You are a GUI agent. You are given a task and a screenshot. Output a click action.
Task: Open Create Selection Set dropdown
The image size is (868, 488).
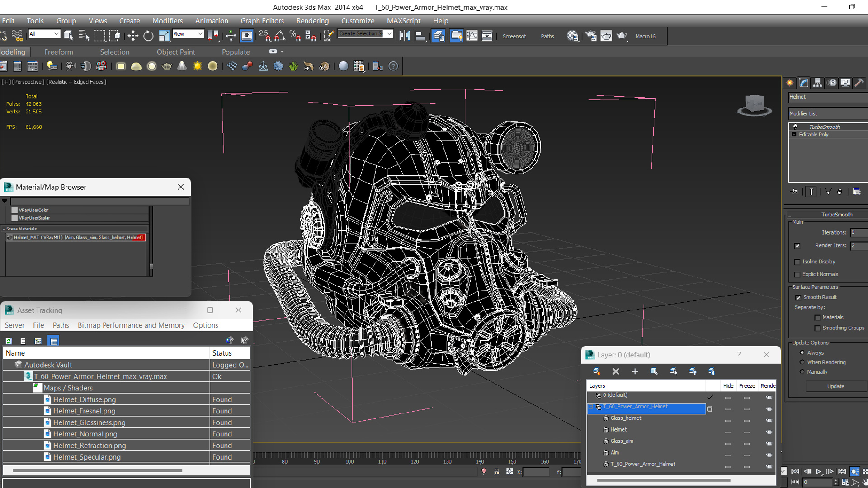365,34
